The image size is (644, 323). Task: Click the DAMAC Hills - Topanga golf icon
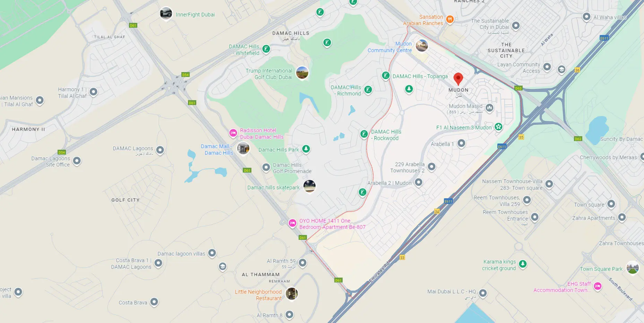point(386,76)
